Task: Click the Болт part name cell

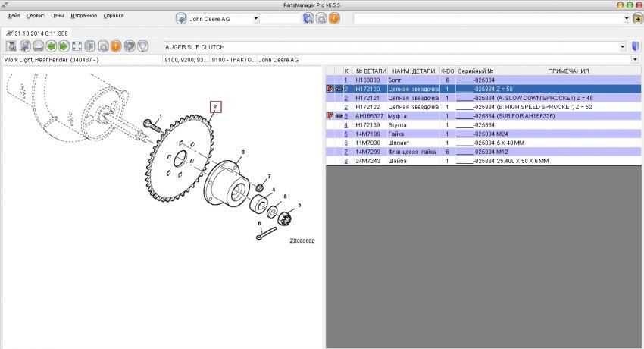Action: click(x=414, y=80)
